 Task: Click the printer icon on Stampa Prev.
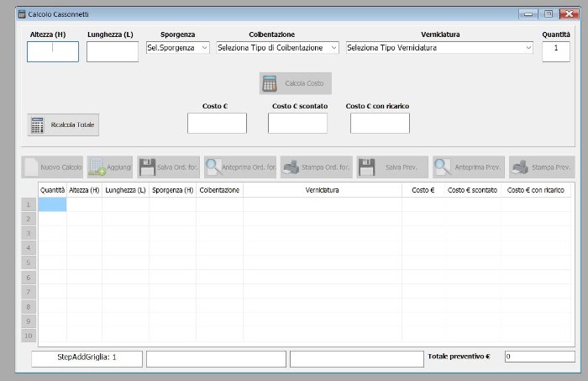point(521,167)
